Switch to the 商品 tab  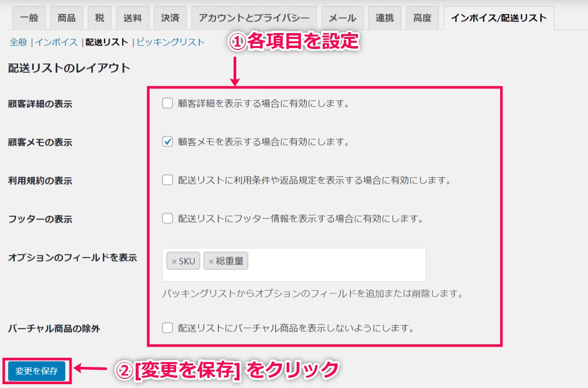tap(66, 18)
